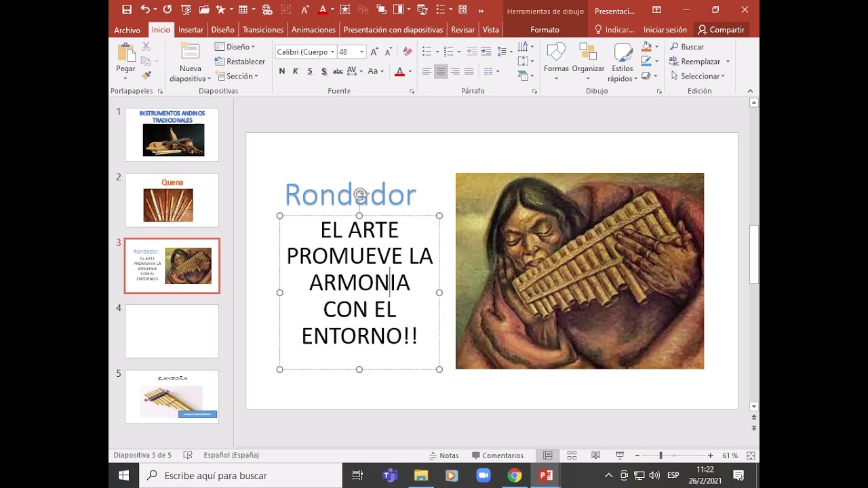
Task: Click Buscar to find text
Action: click(687, 47)
